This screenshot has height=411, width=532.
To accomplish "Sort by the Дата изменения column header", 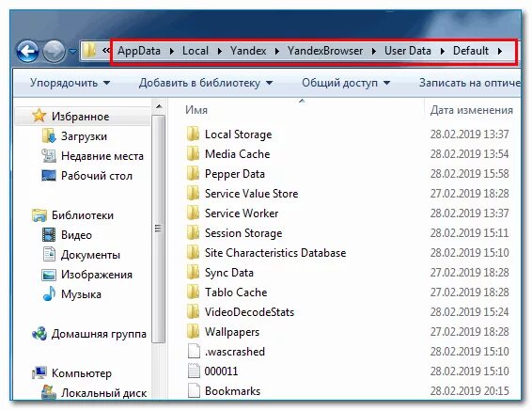I will click(x=472, y=110).
